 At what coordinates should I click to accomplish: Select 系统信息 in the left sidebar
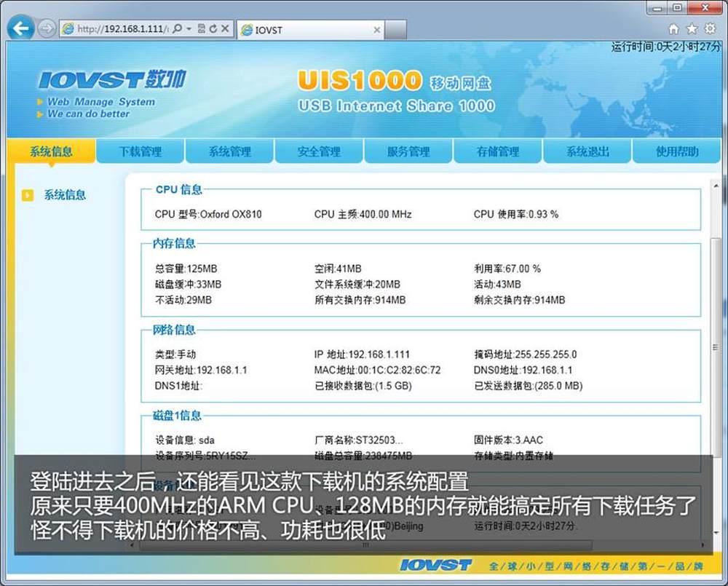(65, 194)
